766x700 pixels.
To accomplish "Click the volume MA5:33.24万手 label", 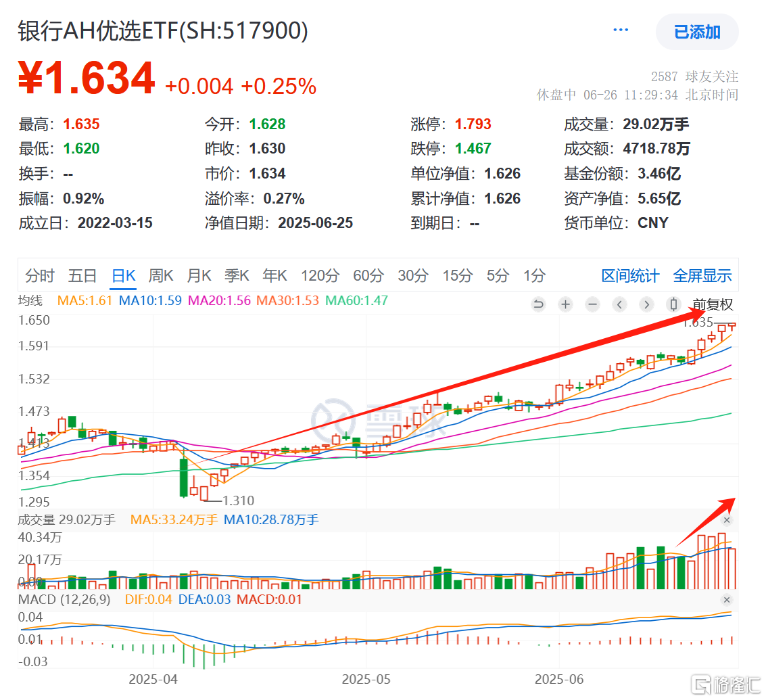I will (x=174, y=519).
